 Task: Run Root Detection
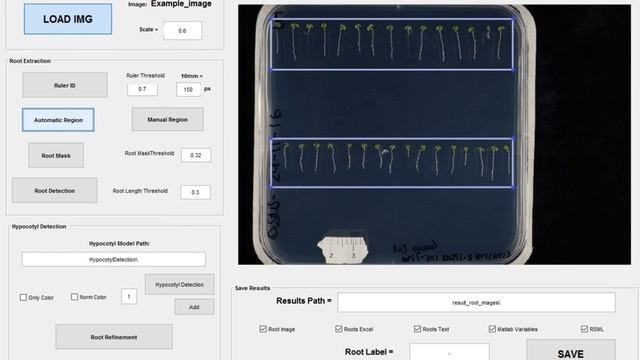click(x=55, y=190)
